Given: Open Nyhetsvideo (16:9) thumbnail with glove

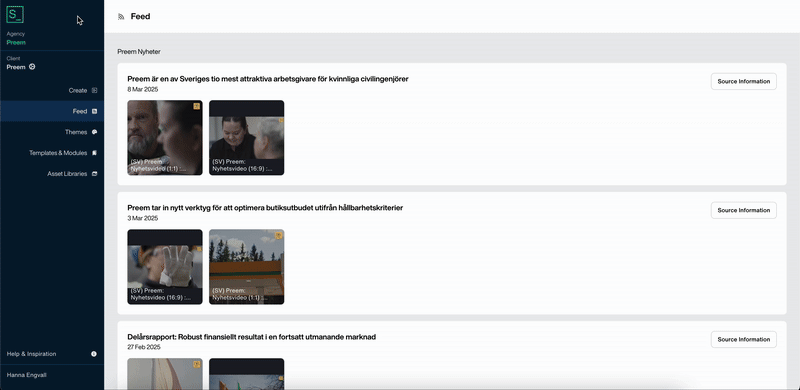Looking at the screenshot, I should (x=165, y=267).
